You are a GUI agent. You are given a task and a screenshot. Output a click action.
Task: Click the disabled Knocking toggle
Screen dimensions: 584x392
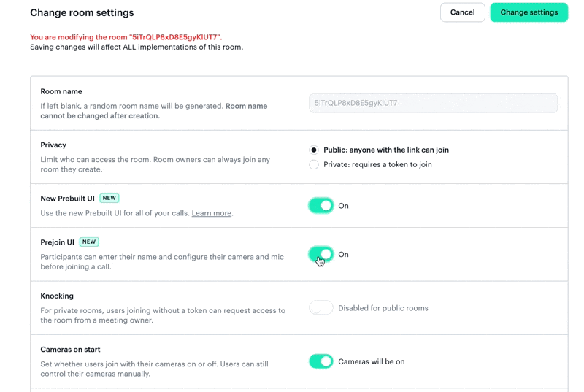click(x=320, y=308)
